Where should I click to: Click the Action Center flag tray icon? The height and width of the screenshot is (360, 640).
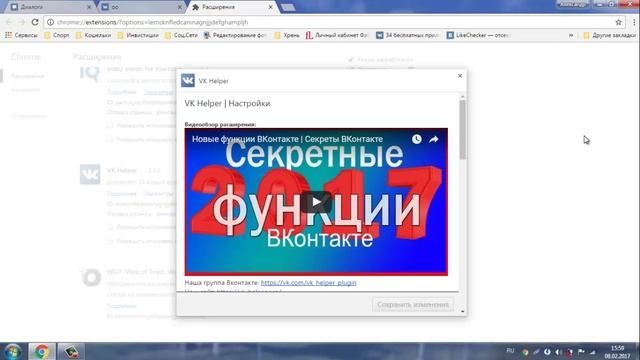pos(581,352)
